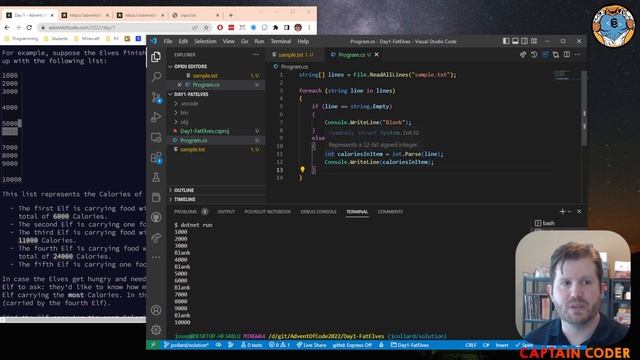Viewport: 640px width, 360px height.
Task: Open Live Share view in activity bar
Action: tap(156, 238)
